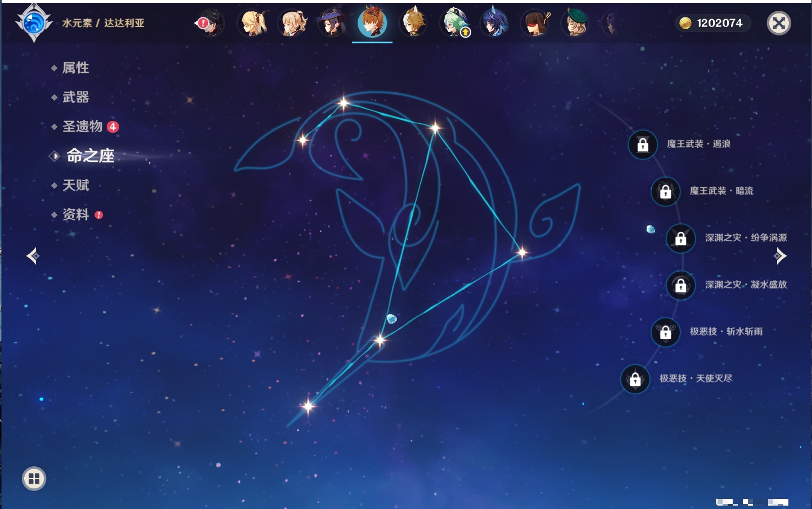812x509 pixels.
Task: Select the green-haired character with upgrade arrow
Action: pos(454,23)
